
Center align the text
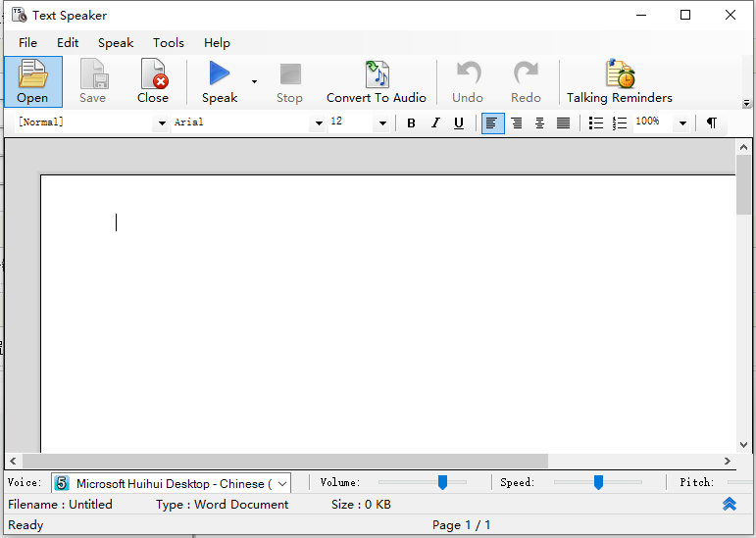coord(540,123)
